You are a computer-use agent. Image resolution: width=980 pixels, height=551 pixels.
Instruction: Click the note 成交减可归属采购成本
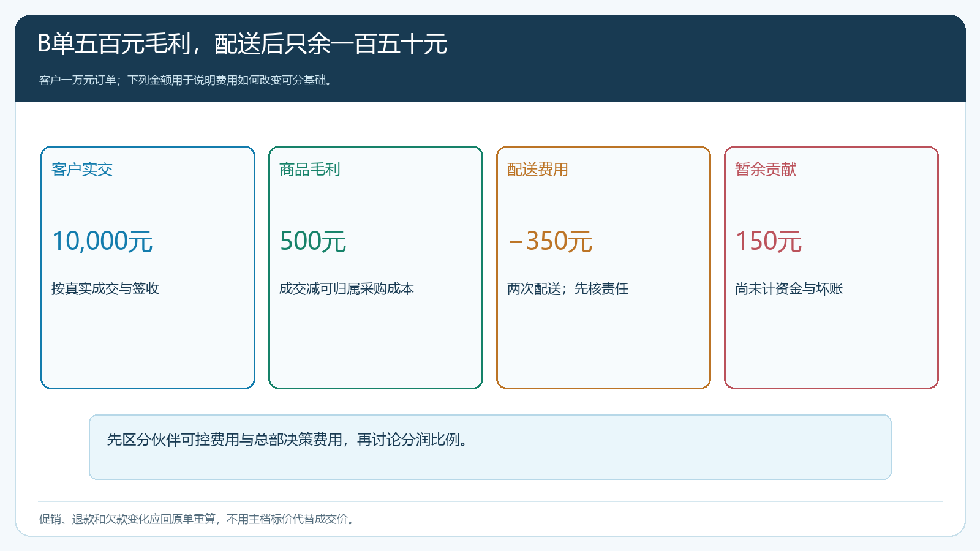pos(347,289)
